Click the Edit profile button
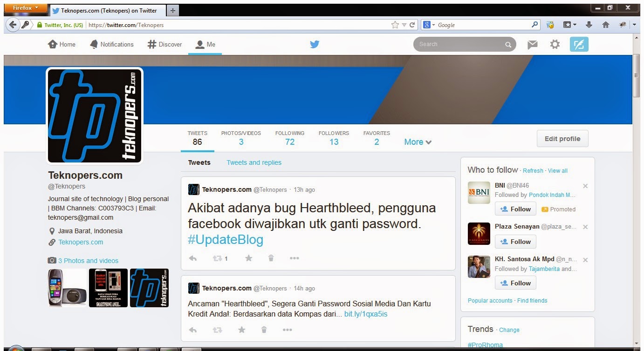644x351 pixels. [562, 138]
